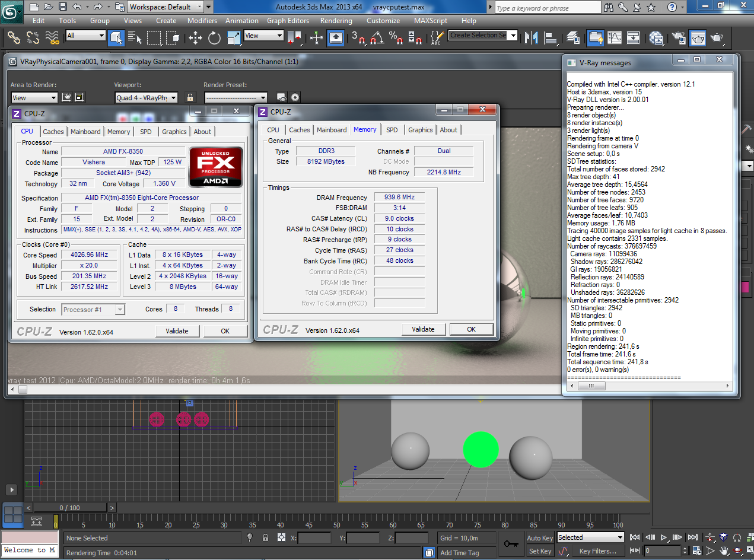The width and height of the screenshot is (754, 560).
Task: Click Go to Start playback button
Action: [x=635, y=537]
